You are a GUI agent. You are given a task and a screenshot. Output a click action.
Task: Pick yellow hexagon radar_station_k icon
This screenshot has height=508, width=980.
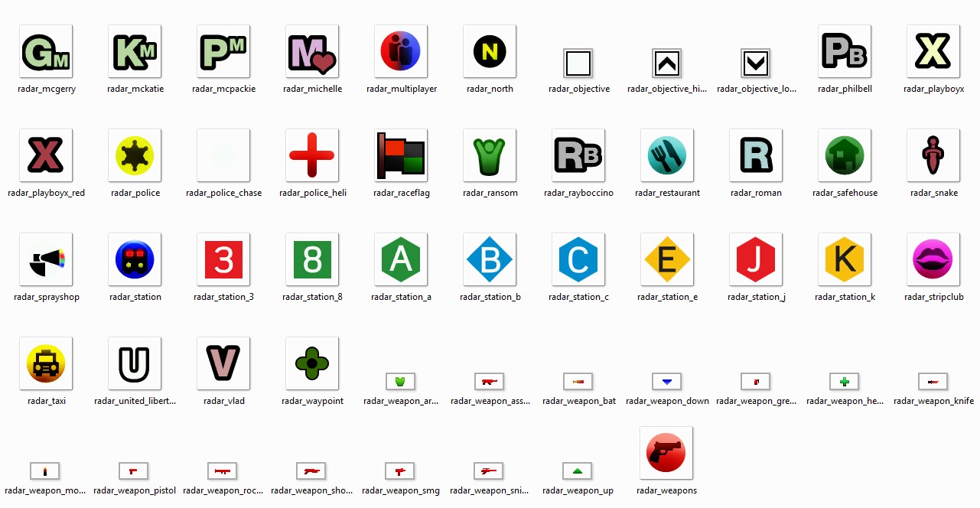coord(845,259)
